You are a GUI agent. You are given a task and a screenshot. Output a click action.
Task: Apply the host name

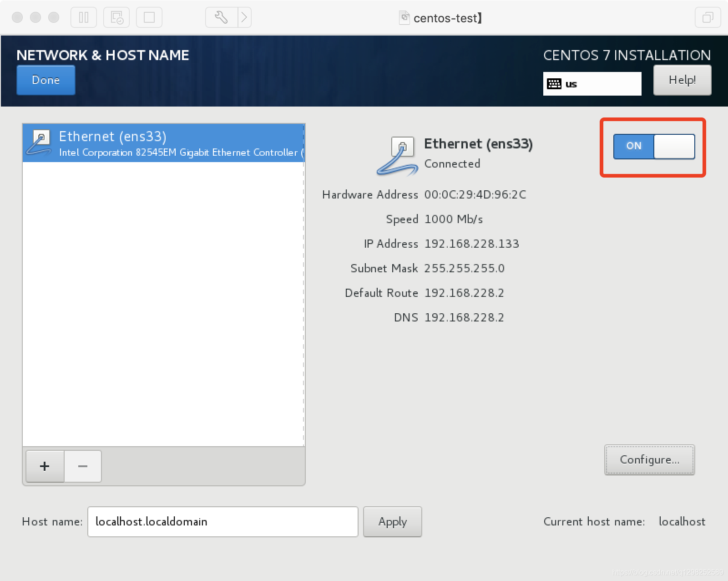[x=393, y=522]
